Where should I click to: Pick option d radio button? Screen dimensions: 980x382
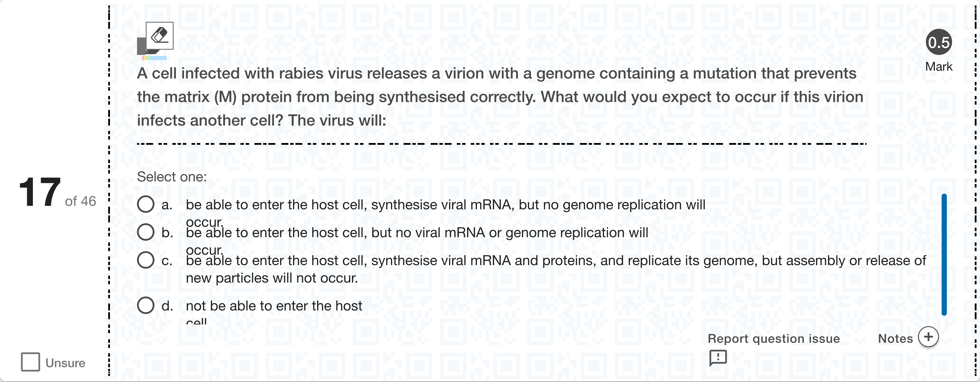click(x=146, y=305)
